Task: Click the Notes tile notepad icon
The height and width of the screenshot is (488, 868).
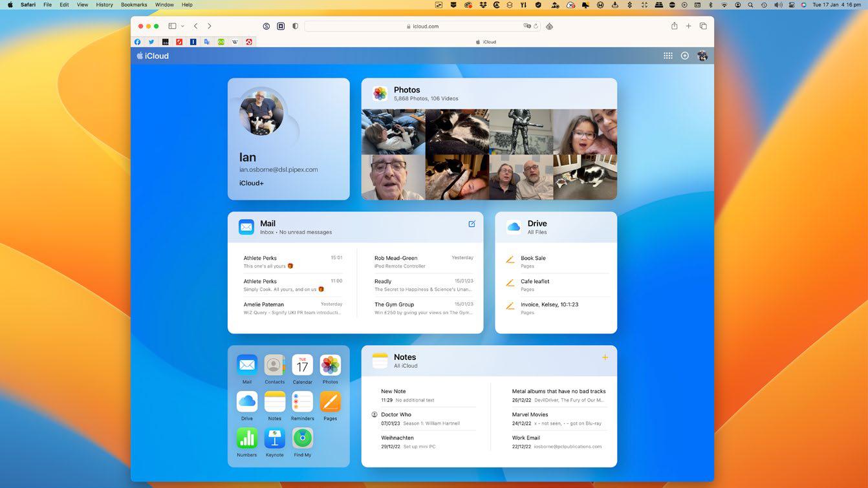Action: 380,361
